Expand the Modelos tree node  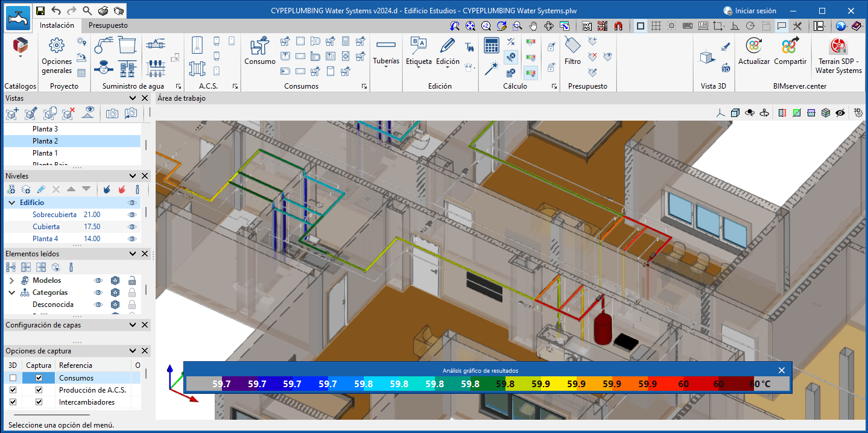coord(11,280)
